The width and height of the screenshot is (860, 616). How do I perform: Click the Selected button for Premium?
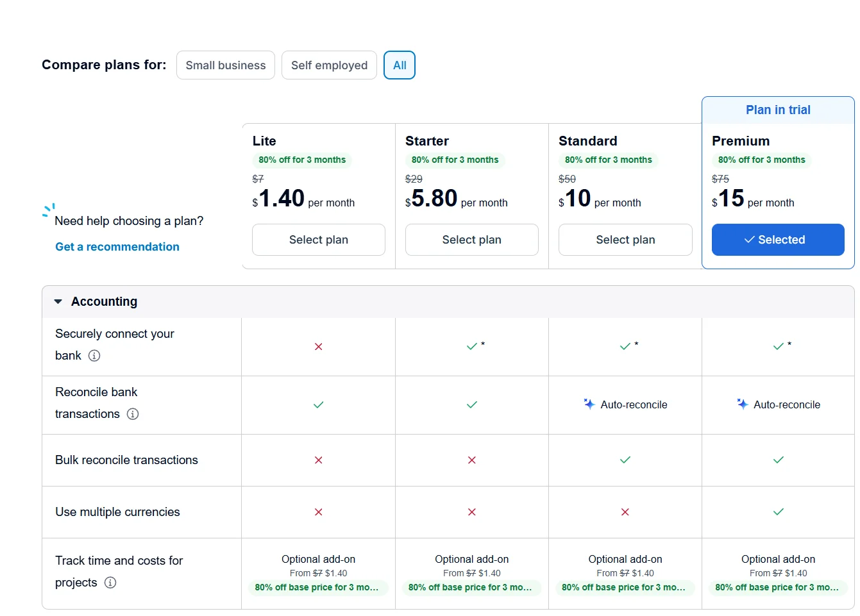778,240
